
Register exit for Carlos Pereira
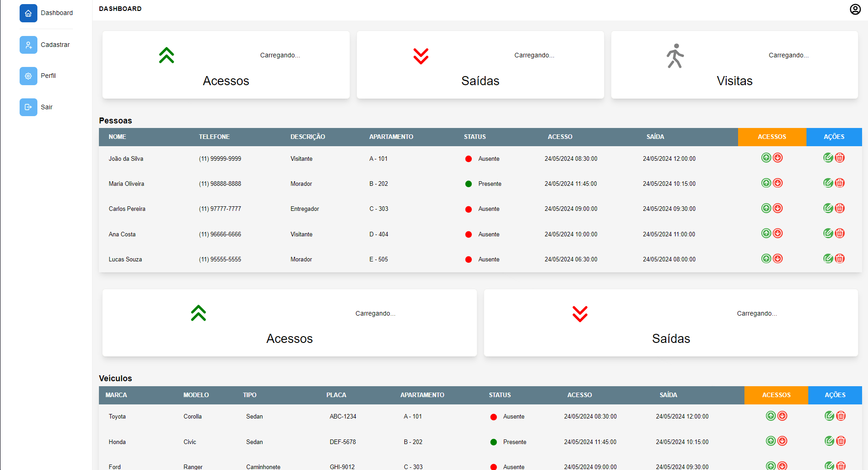click(778, 208)
